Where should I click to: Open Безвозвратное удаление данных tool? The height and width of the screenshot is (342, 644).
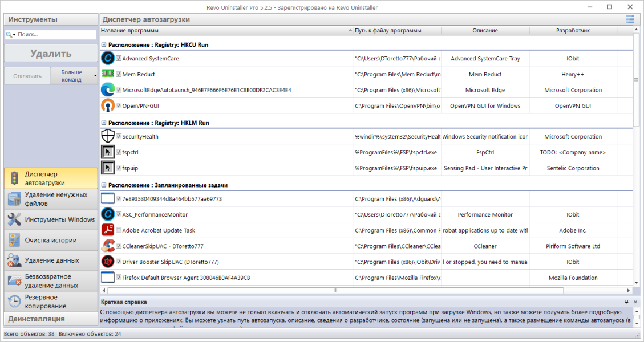[x=51, y=281]
